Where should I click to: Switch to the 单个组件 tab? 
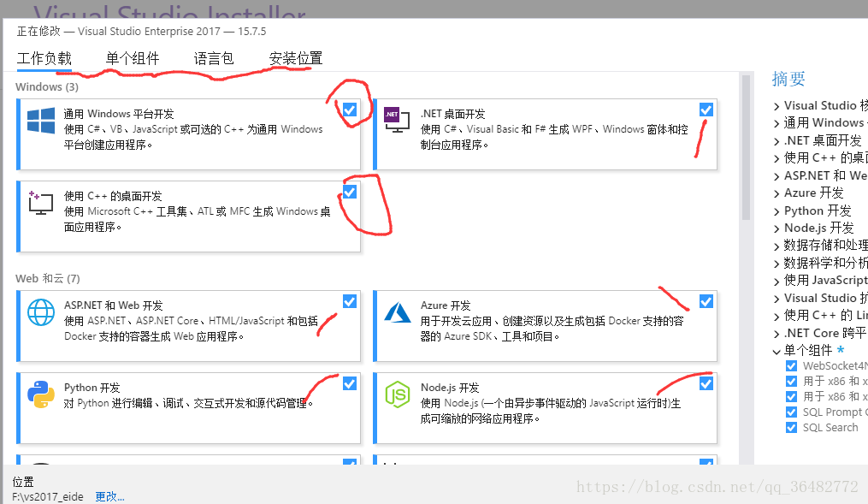pyautogui.click(x=133, y=58)
